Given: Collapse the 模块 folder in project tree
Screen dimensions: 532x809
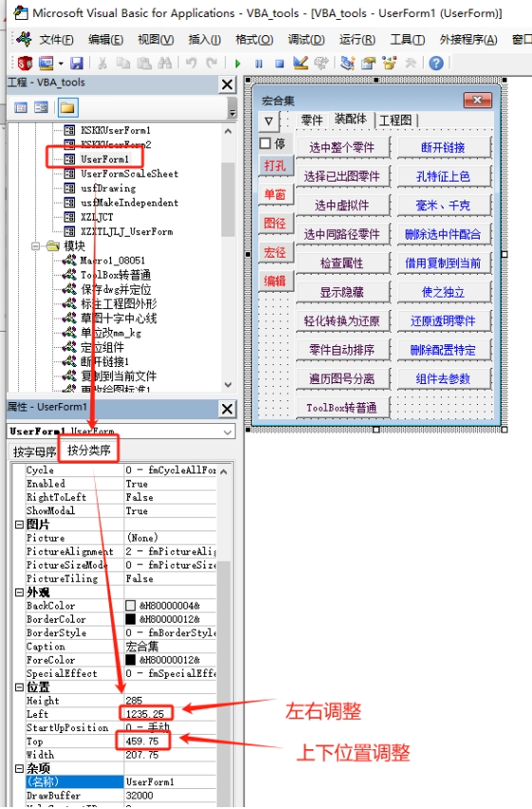Looking at the screenshot, I should 35,246.
